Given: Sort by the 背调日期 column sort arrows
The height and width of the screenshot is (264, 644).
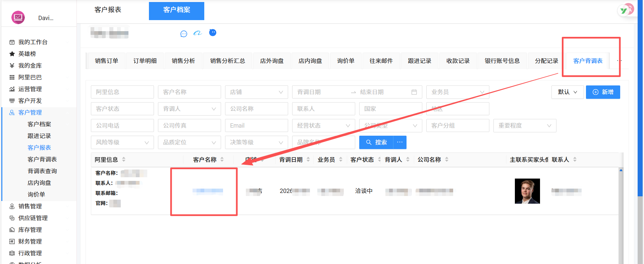Looking at the screenshot, I should (308, 159).
